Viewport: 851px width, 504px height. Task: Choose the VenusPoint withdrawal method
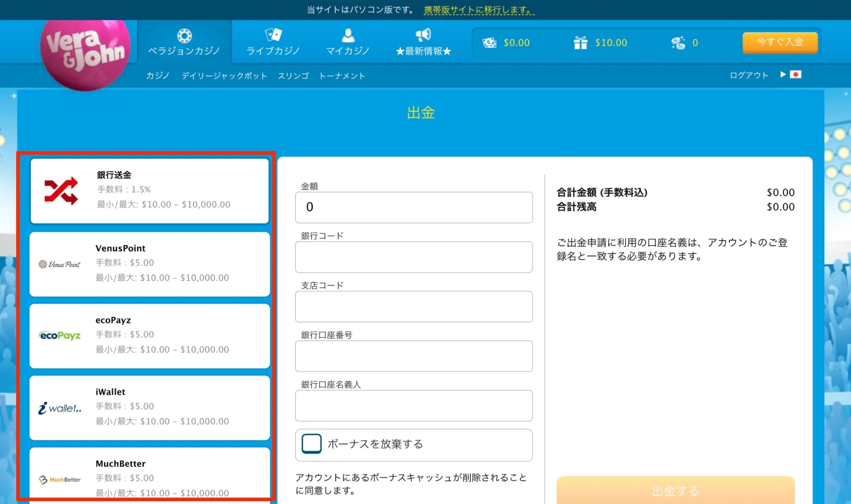(150, 264)
